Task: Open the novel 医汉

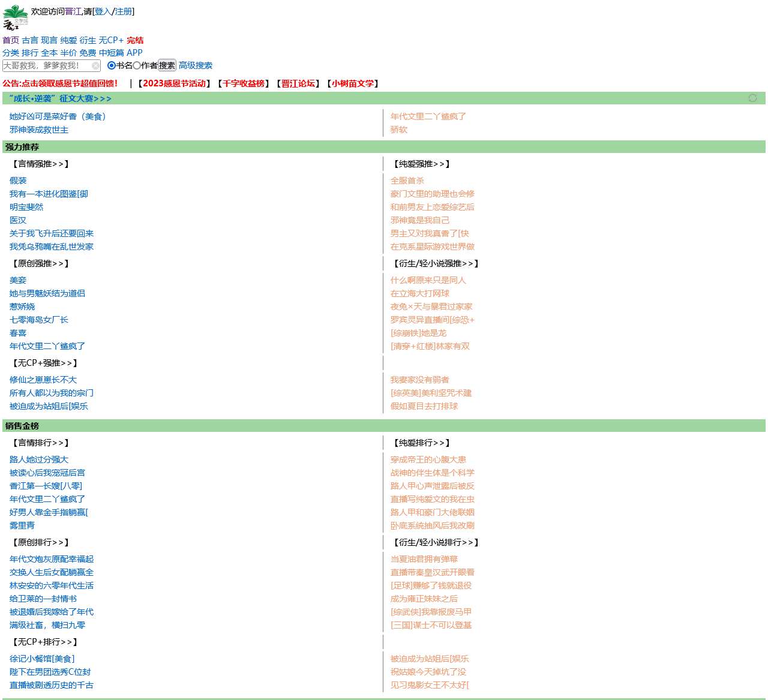Action: click(x=18, y=220)
